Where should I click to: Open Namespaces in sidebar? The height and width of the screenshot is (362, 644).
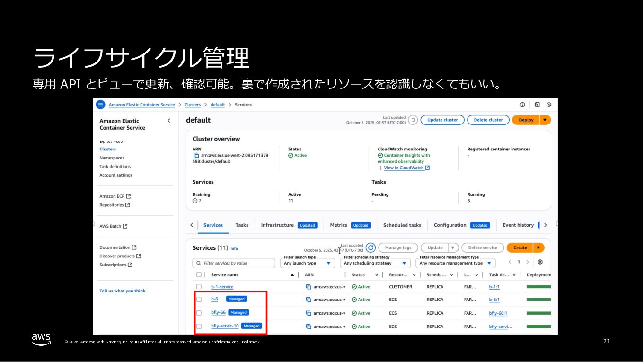pyautogui.click(x=112, y=158)
